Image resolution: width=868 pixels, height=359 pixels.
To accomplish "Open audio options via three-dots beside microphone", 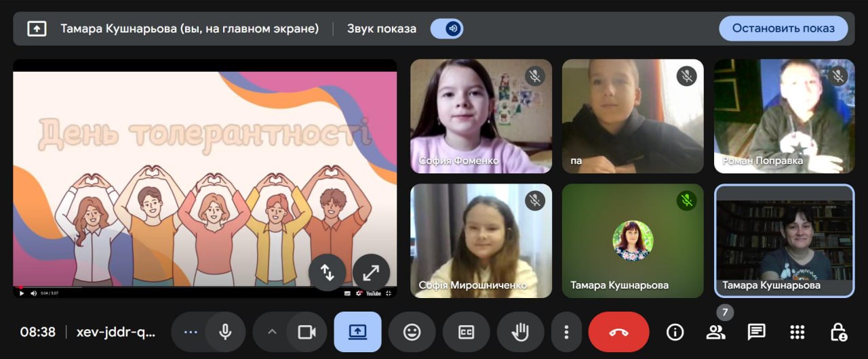I will click(x=191, y=332).
